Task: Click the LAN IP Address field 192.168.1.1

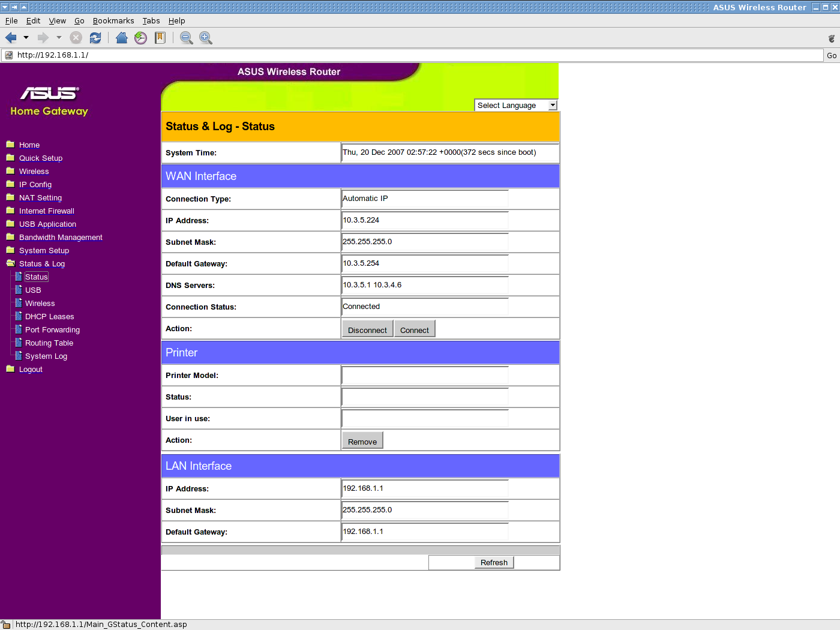Action: pyautogui.click(x=425, y=488)
